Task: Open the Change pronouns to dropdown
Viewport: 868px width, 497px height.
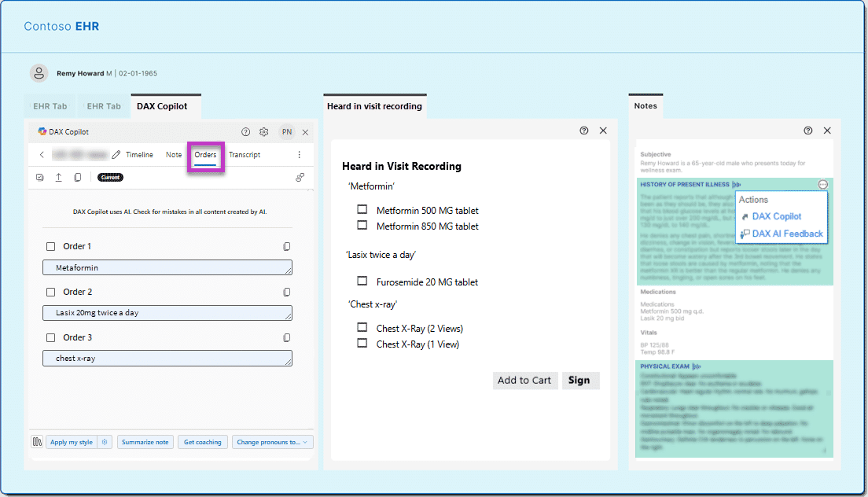Action: click(273, 441)
